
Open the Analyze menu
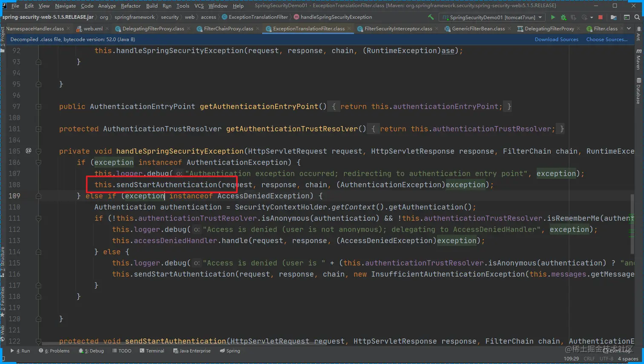tap(107, 6)
